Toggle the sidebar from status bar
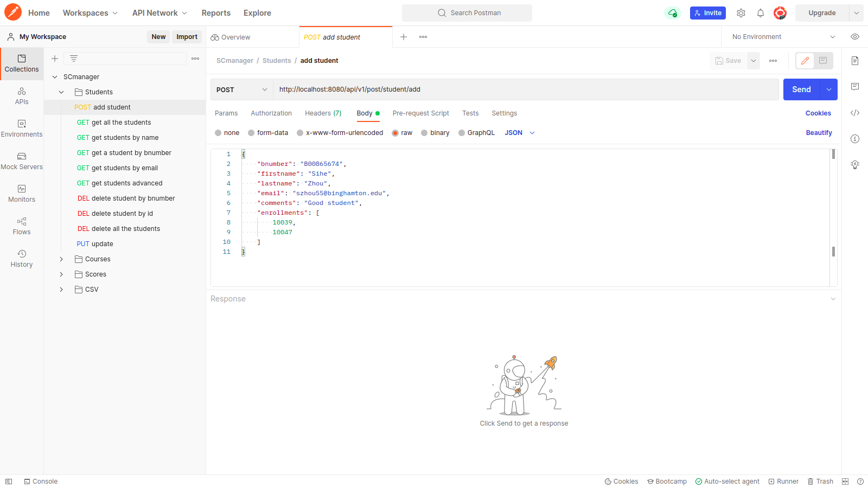Image resolution: width=868 pixels, height=488 pixels. 9,481
